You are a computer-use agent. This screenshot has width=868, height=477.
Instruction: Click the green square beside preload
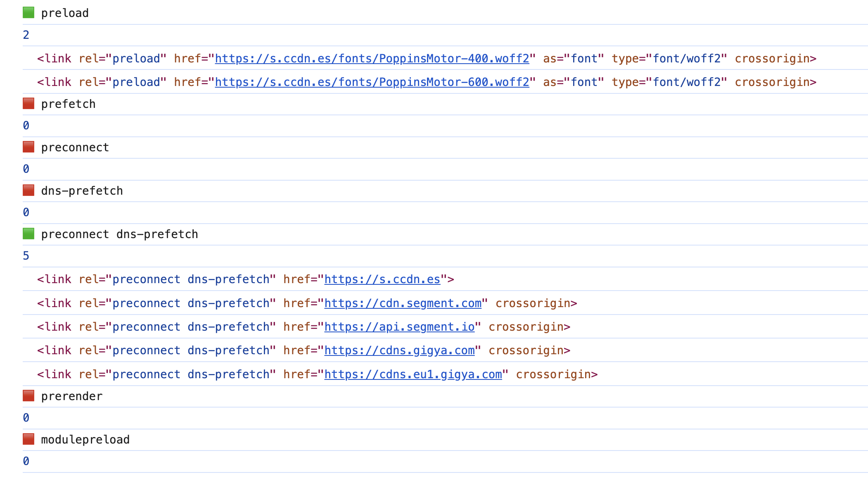coord(28,13)
